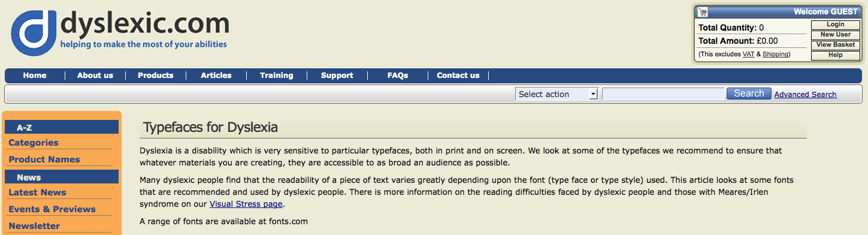868x235 pixels.
Task: Click the New User button
Action: click(836, 35)
